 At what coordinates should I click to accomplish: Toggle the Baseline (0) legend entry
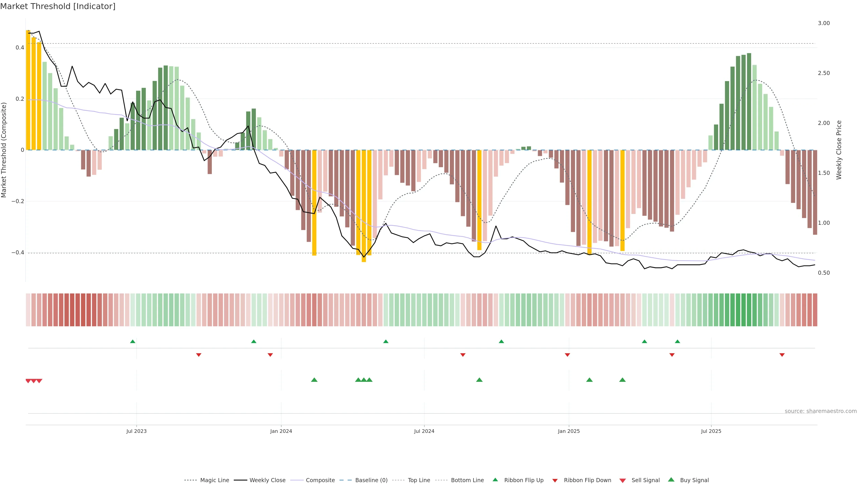[371, 480]
